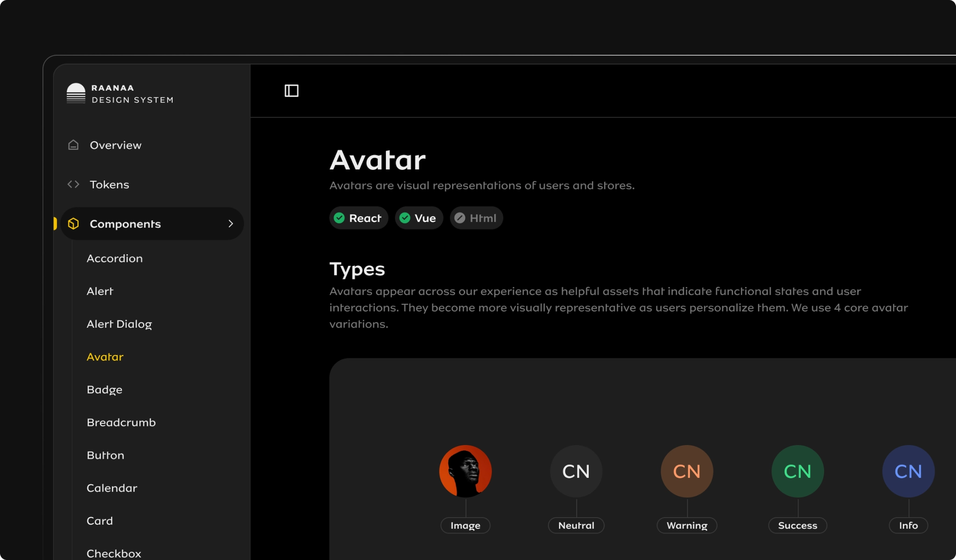
Task: Click the green Success CN avatar
Action: pyautogui.click(x=797, y=471)
